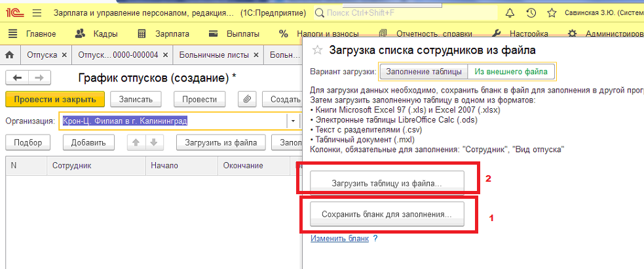Add the upload dialog to favorites star

[318, 50]
